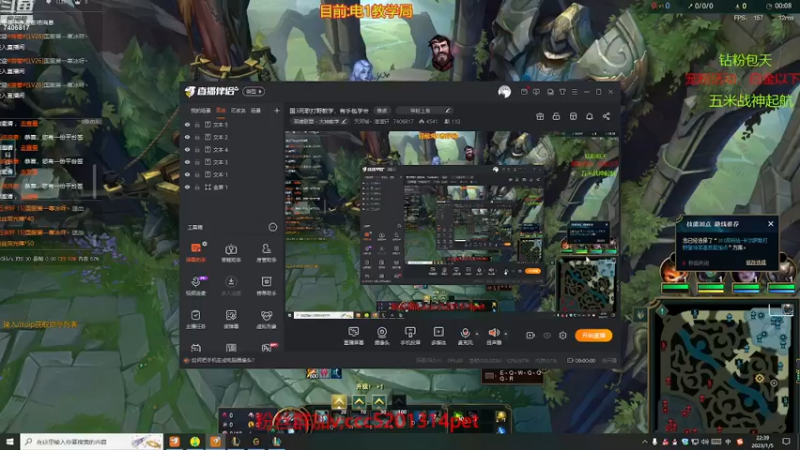This screenshot has width=800, height=450.
Task: Open the gift box icon above preview
Action: tap(540, 116)
